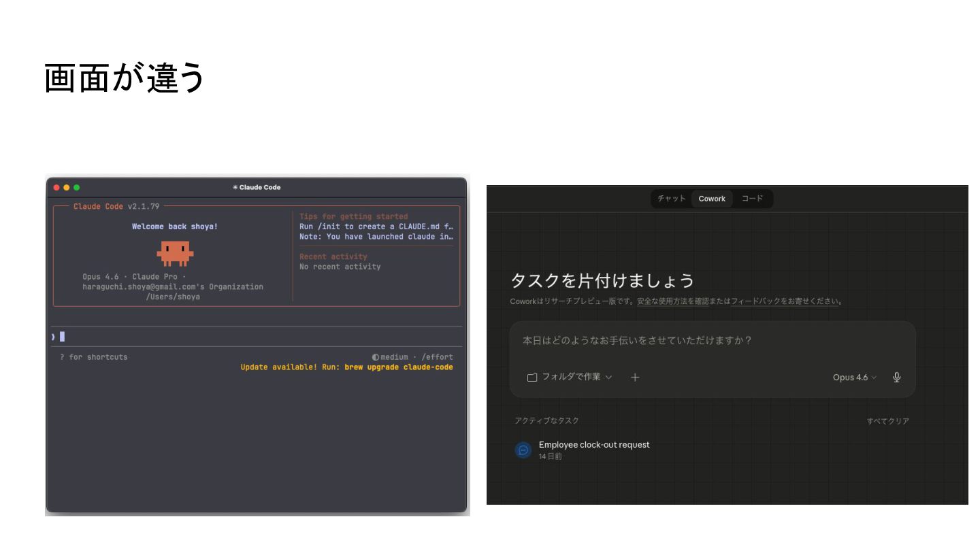Viewport: 980px width, 551px height.
Task: Click the yellow minimize button in Claude Code window
Action: tap(67, 187)
